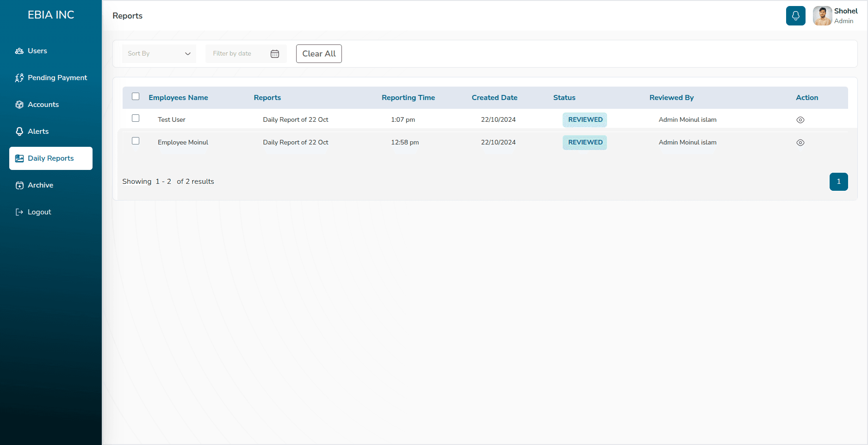Click the Accounts sidebar icon
This screenshot has height=445, width=868.
pyautogui.click(x=19, y=105)
